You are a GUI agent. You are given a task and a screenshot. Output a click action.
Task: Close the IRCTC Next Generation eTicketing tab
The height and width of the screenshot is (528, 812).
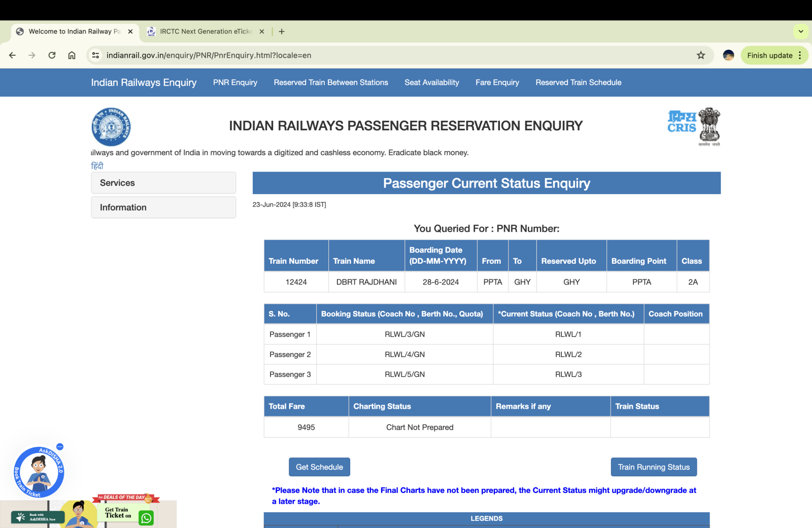coord(262,31)
